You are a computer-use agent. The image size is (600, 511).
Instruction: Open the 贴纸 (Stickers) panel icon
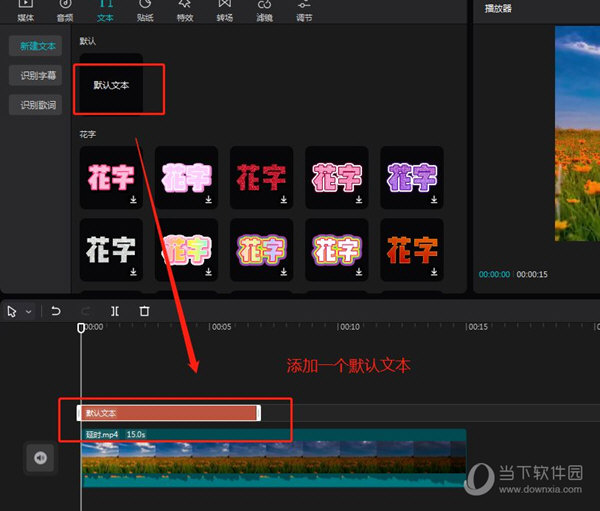coord(145,10)
